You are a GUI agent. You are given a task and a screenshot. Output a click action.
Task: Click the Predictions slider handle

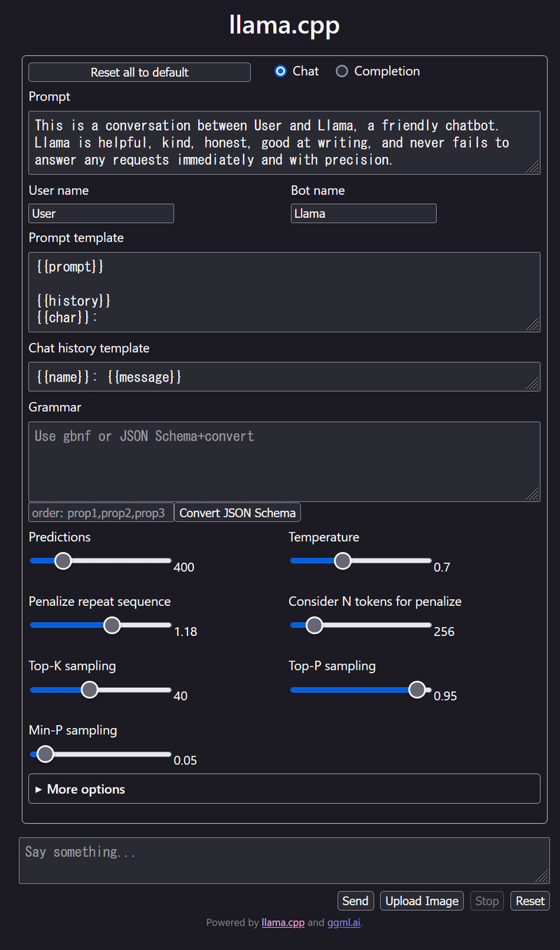tap(63, 560)
